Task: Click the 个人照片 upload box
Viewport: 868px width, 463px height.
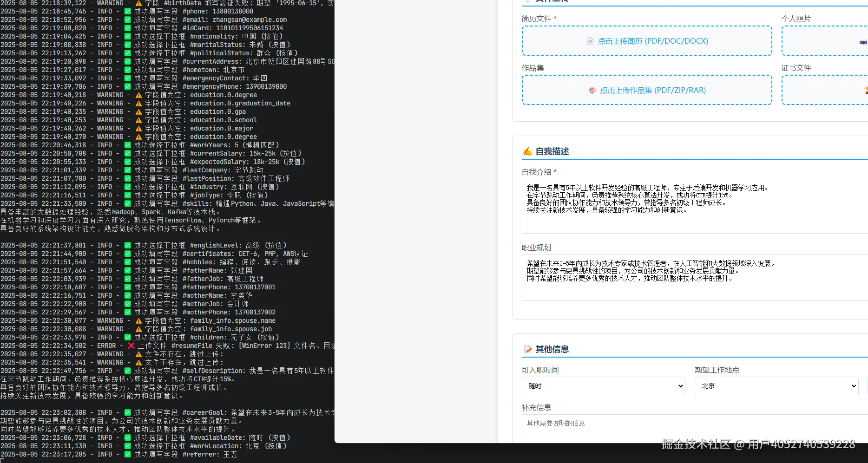Action: click(x=825, y=41)
